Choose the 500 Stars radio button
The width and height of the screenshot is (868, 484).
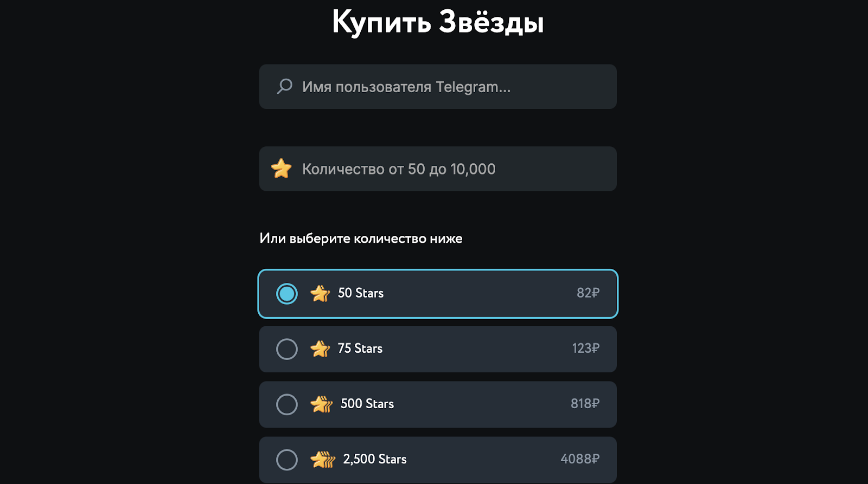(x=287, y=404)
